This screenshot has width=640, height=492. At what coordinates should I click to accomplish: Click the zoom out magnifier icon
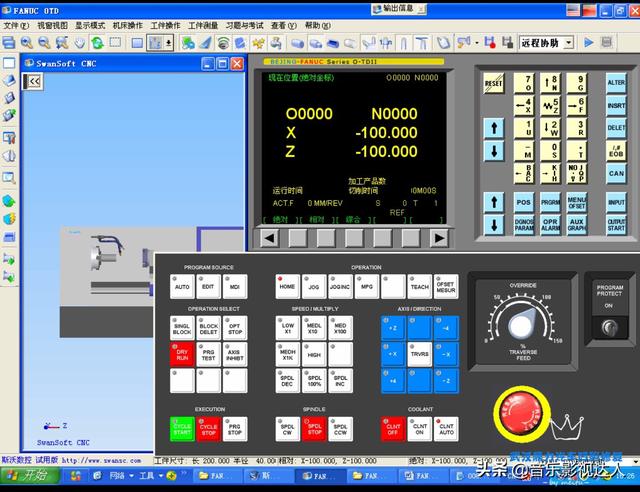pos(44,42)
